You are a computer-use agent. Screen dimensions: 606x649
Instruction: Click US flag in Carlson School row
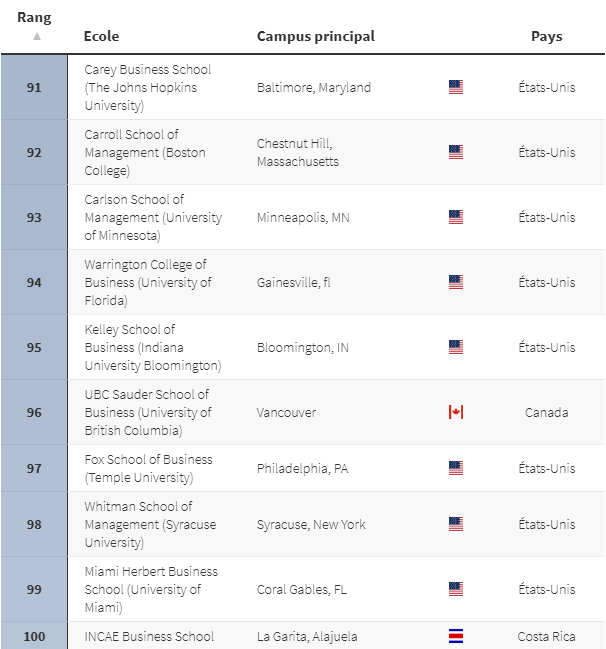[456, 217]
